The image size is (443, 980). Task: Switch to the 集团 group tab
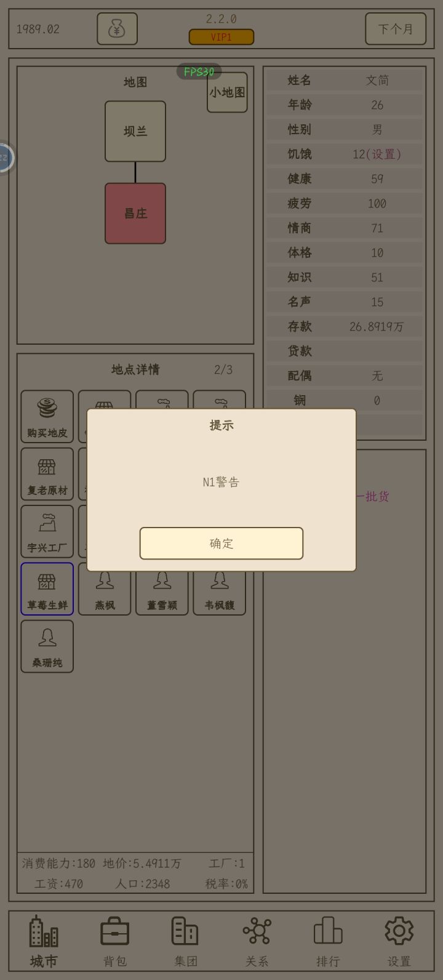(185, 942)
